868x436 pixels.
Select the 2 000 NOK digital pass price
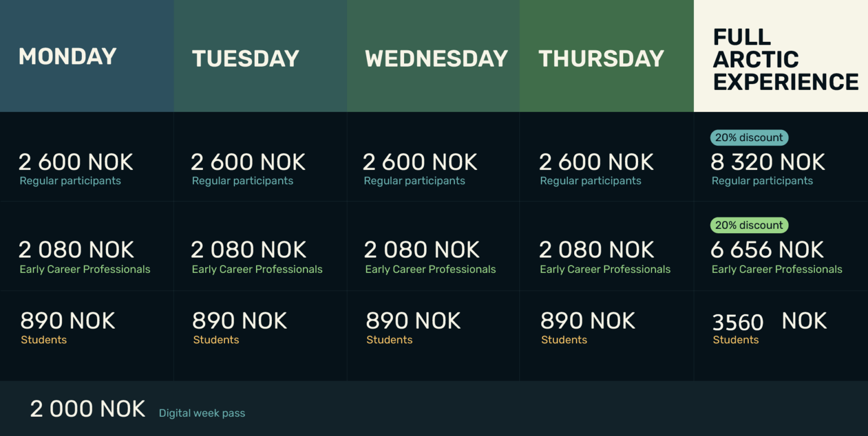[x=88, y=409]
